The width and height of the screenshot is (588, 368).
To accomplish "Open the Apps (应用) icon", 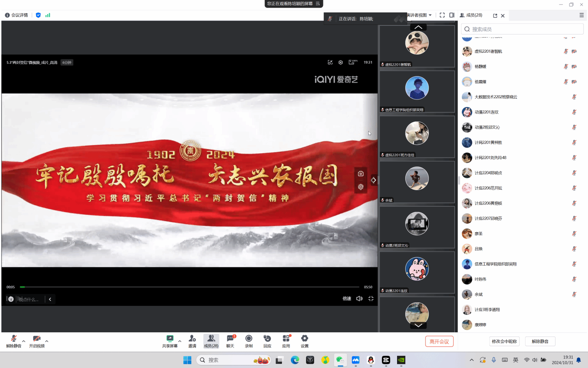I will tap(286, 341).
